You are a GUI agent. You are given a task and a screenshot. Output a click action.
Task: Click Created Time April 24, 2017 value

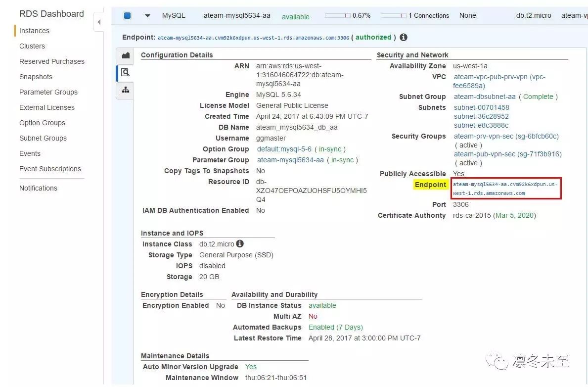pos(312,117)
